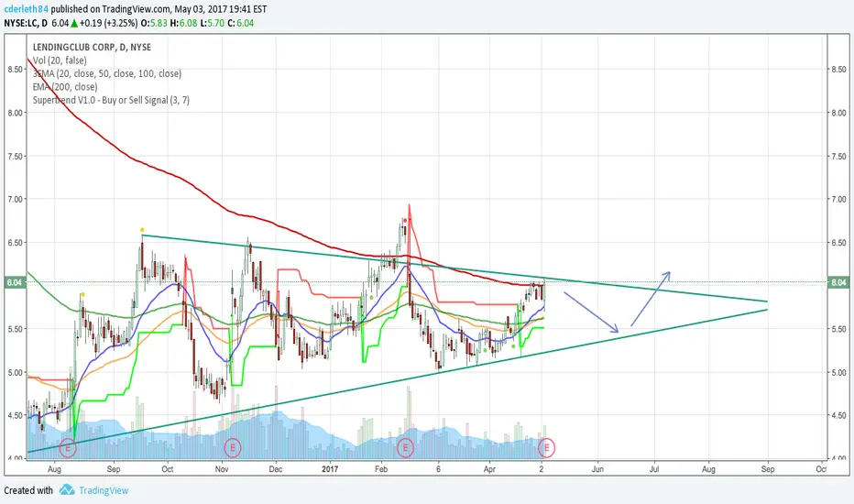Click the +0.19 (+3.25%) change value
Image resolution: width=854 pixels, height=504 pixels.
point(108,23)
